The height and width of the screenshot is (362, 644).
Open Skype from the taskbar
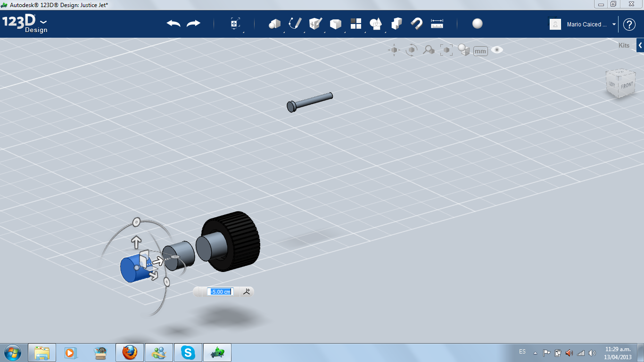tap(188, 353)
